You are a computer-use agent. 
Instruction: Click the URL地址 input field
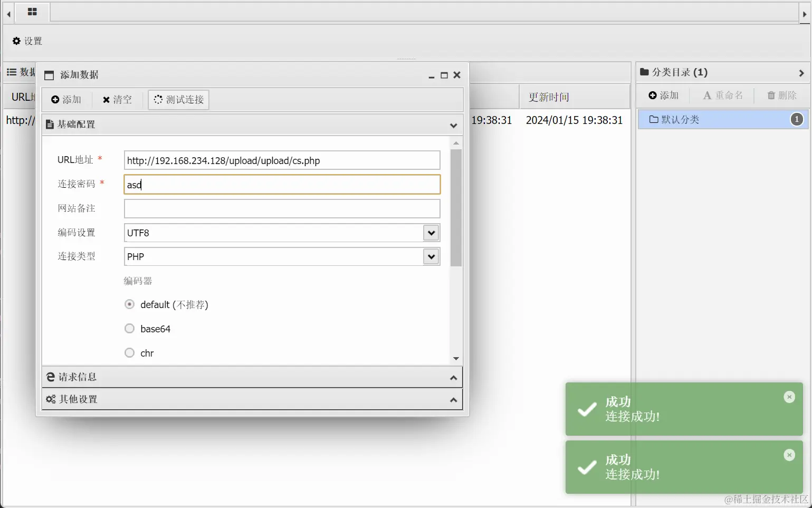[282, 160]
